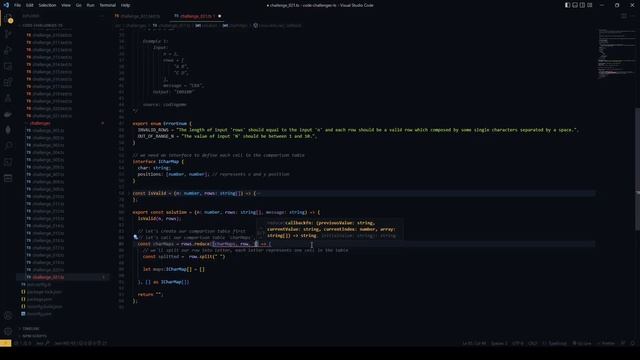Open package-lock.json in Explorer

pyautogui.click(x=44, y=292)
